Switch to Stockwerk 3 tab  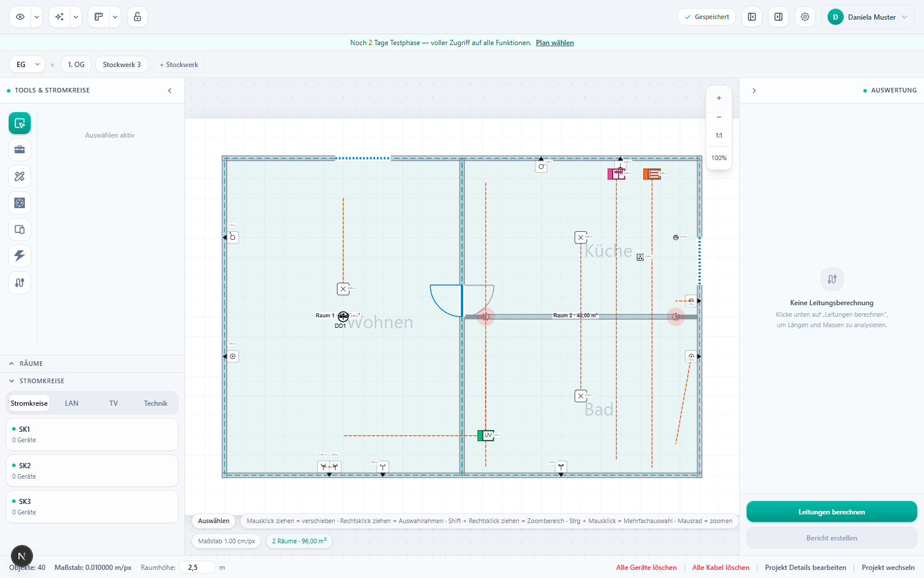pos(122,65)
